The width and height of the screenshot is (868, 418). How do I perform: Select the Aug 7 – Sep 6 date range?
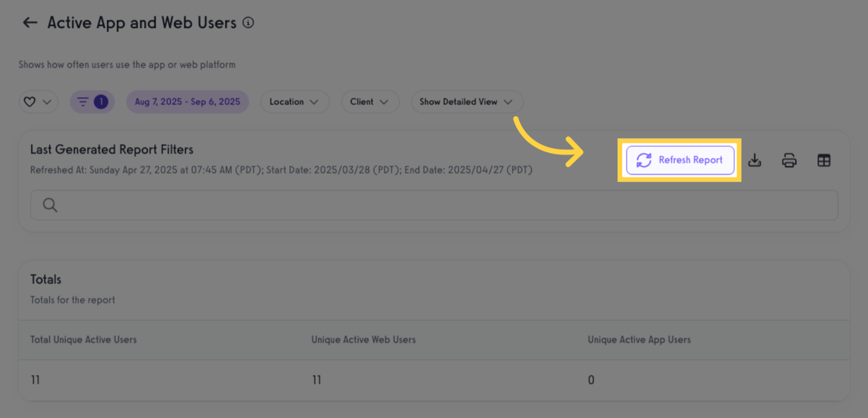tap(187, 102)
